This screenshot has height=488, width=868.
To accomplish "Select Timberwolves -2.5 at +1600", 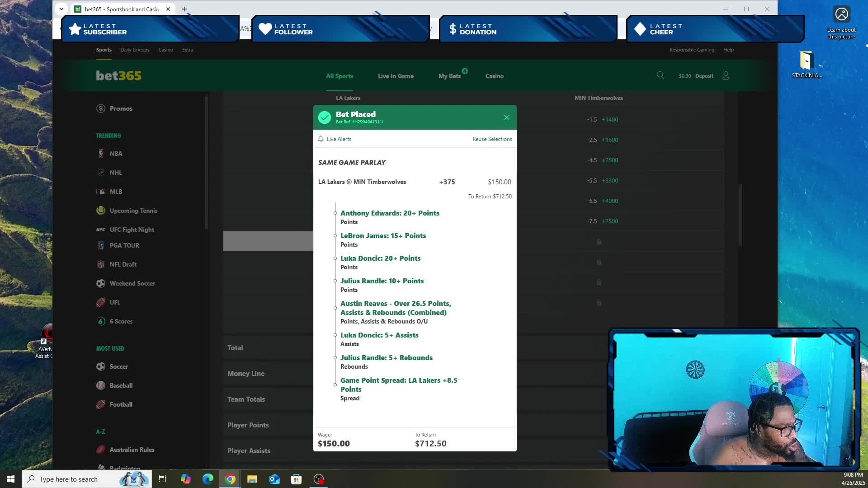I will (602, 140).
